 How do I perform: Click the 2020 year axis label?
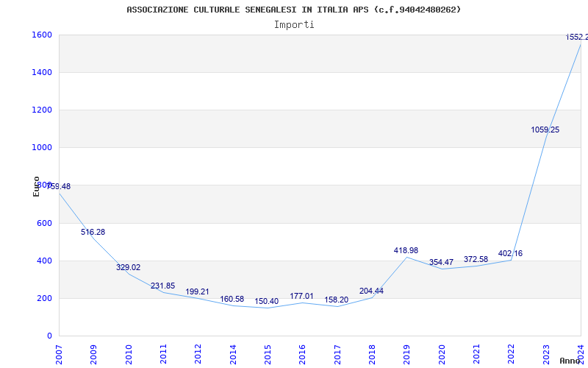[442, 355]
